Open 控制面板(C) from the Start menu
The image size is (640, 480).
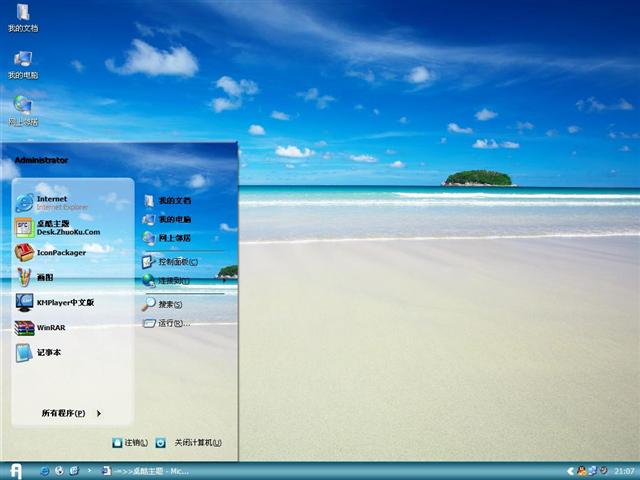(x=176, y=262)
